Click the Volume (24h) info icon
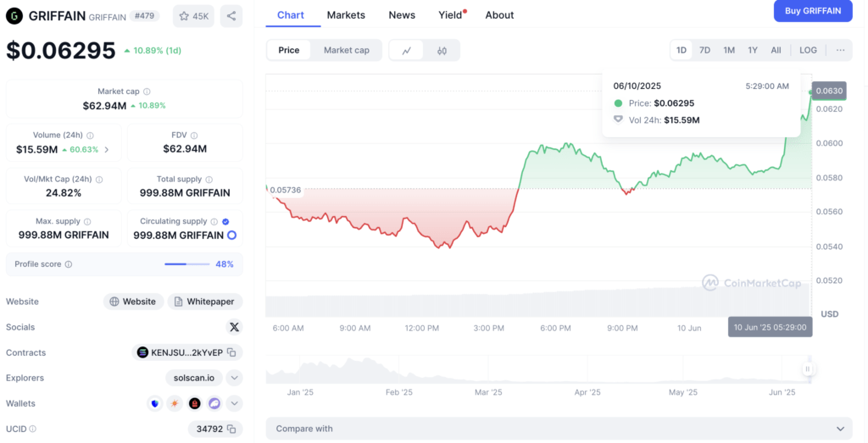Viewport: 868px width, 443px height. tap(90, 136)
